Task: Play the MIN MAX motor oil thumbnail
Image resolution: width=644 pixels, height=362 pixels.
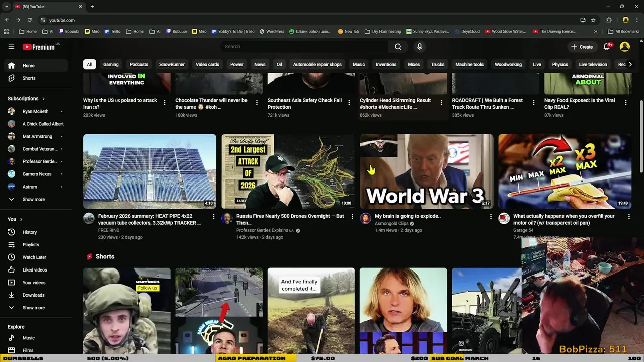Action: [x=565, y=171]
